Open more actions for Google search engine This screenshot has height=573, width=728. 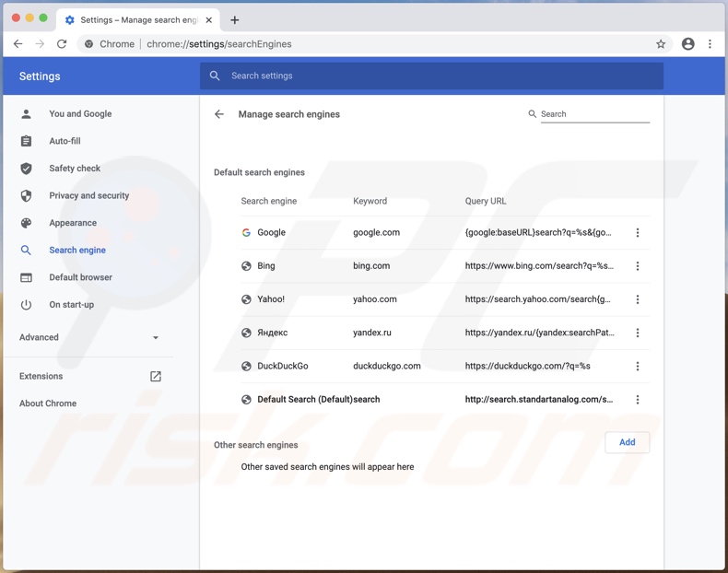click(x=638, y=233)
